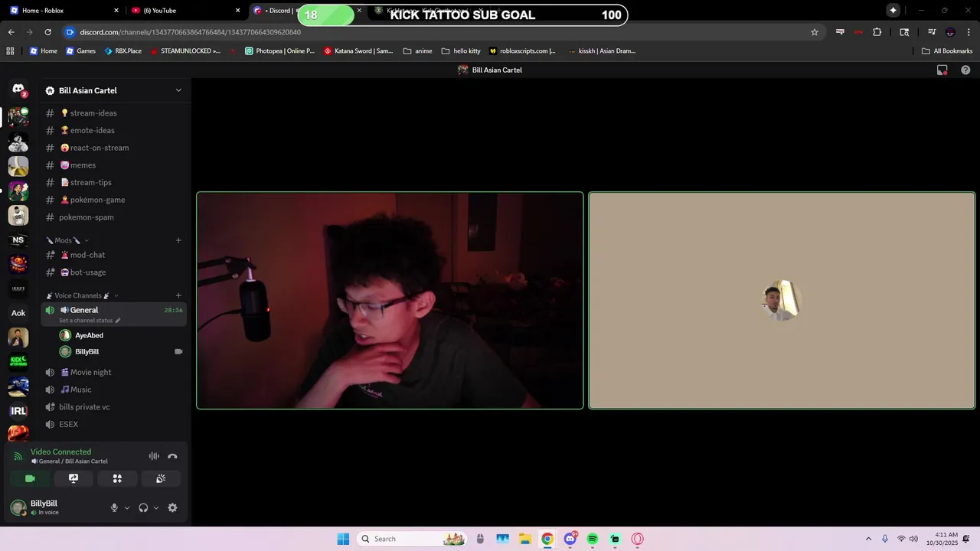
Task: Switch to the Home - Roblox tab
Action: click(x=64, y=10)
